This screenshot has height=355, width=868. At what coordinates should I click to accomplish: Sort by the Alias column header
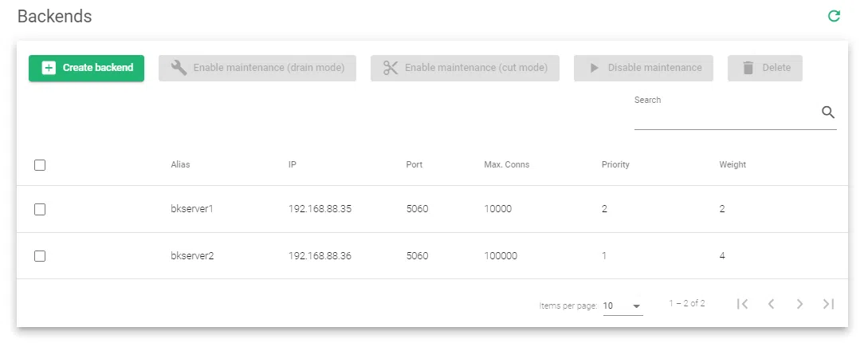(180, 165)
